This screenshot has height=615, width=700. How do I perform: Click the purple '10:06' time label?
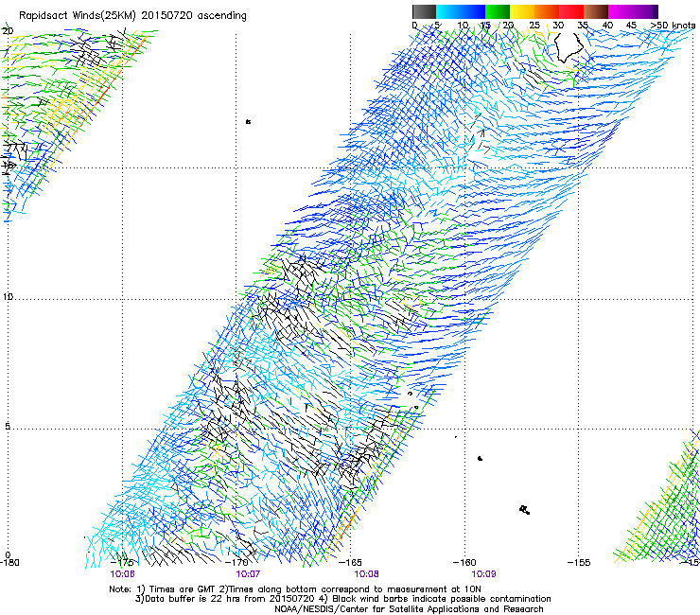point(122,574)
